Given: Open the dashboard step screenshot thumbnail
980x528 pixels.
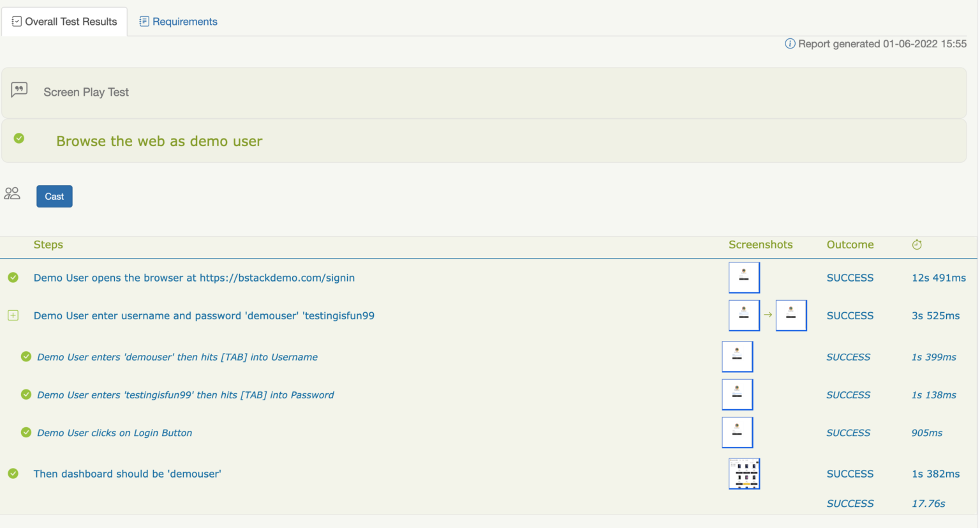Looking at the screenshot, I should click(x=744, y=473).
